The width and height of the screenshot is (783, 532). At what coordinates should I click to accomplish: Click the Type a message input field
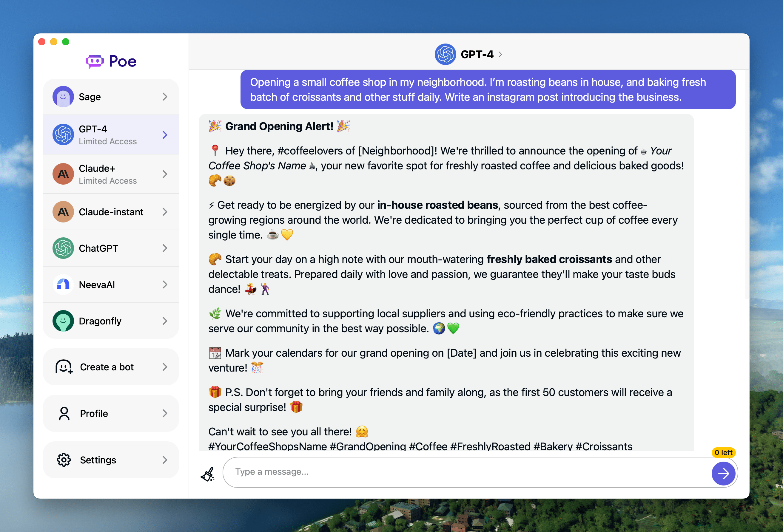tap(465, 472)
